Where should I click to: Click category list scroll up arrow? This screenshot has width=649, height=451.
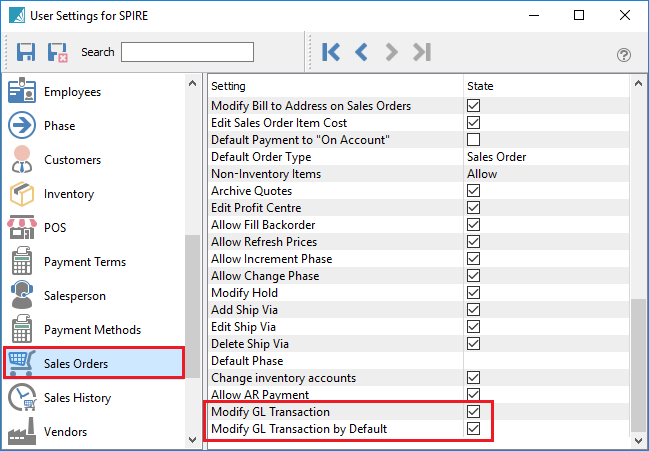[192, 83]
